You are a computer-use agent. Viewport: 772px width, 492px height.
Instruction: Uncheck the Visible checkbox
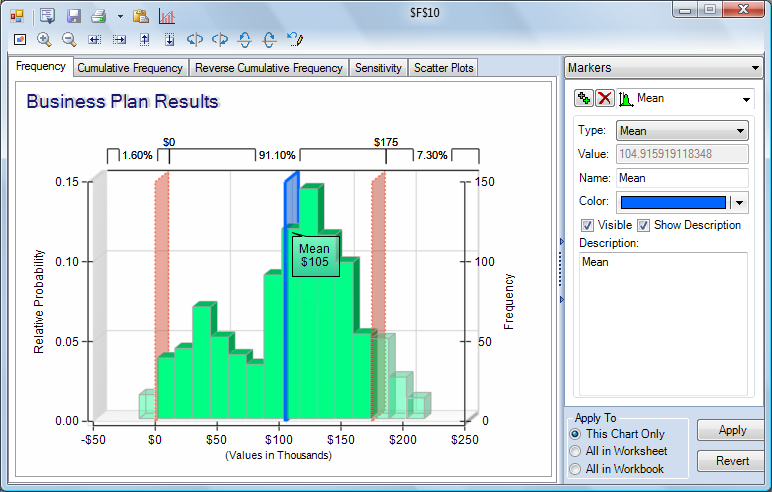(587, 225)
